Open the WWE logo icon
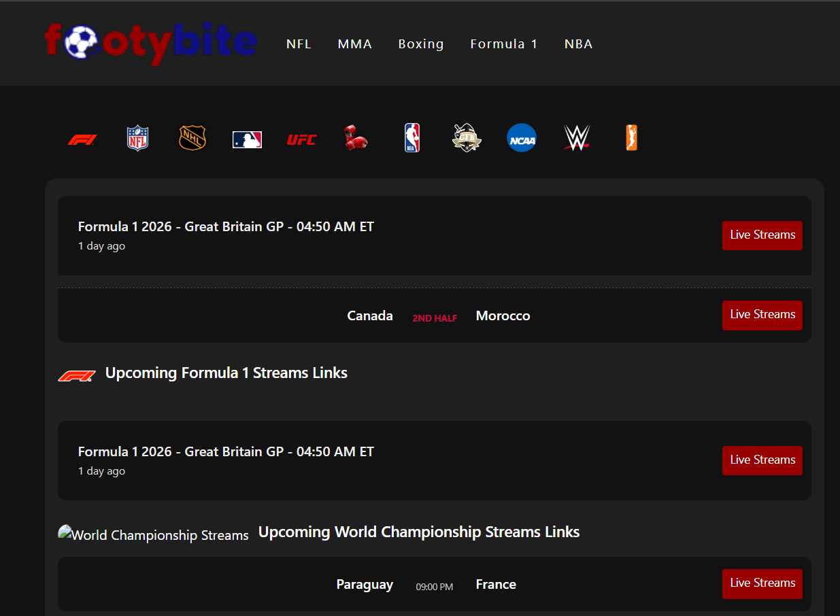Viewport: 840px width, 616px height. click(577, 138)
